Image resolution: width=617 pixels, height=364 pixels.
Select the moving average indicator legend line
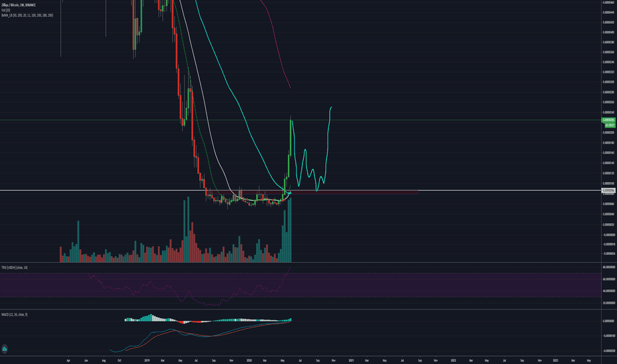click(x=27, y=15)
